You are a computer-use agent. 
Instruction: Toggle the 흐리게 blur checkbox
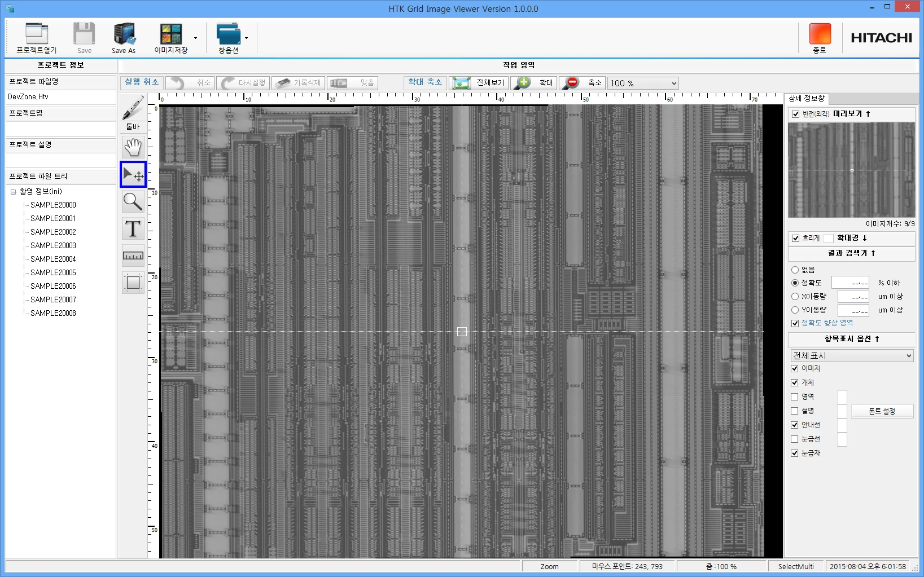click(x=795, y=238)
